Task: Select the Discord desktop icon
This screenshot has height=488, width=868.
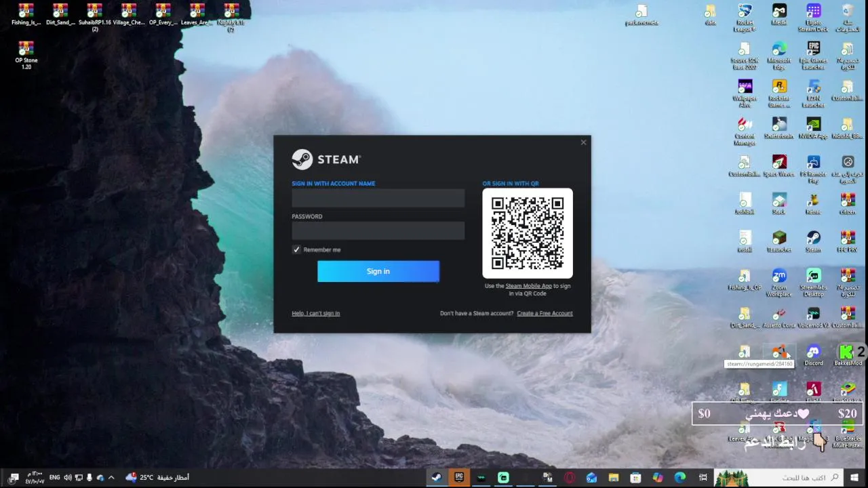Action: pos(813,357)
